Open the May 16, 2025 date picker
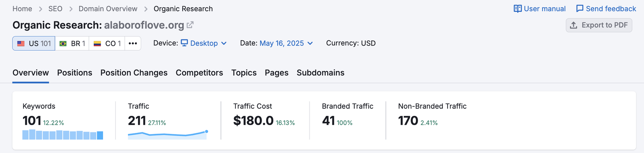644x153 pixels. [x=286, y=43]
